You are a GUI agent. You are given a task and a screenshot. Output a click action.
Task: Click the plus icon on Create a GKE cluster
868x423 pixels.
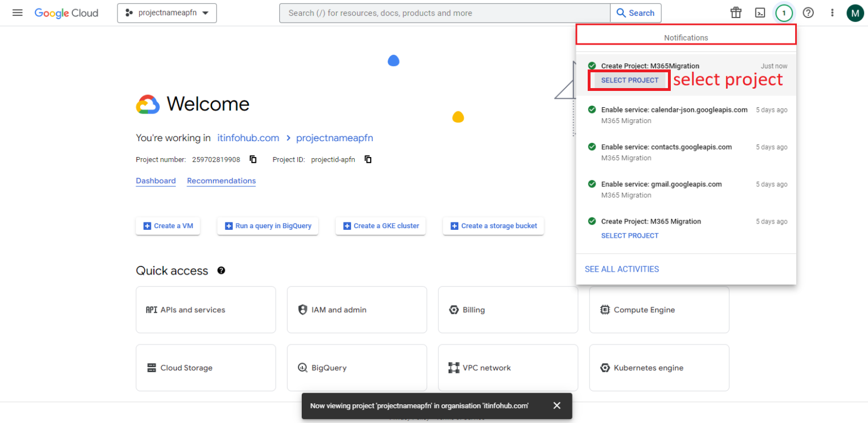tap(348, 226)
